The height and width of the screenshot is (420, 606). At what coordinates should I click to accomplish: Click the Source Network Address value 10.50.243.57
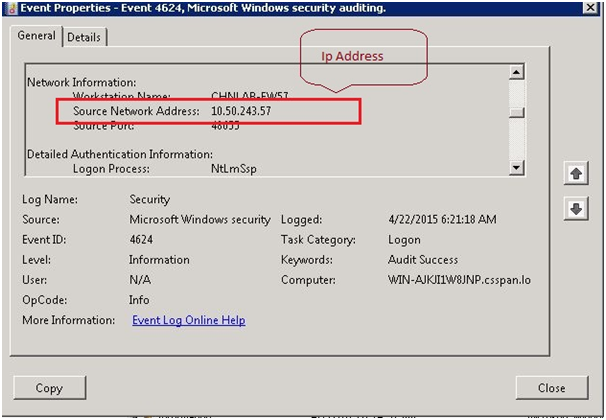pos(241,110)
